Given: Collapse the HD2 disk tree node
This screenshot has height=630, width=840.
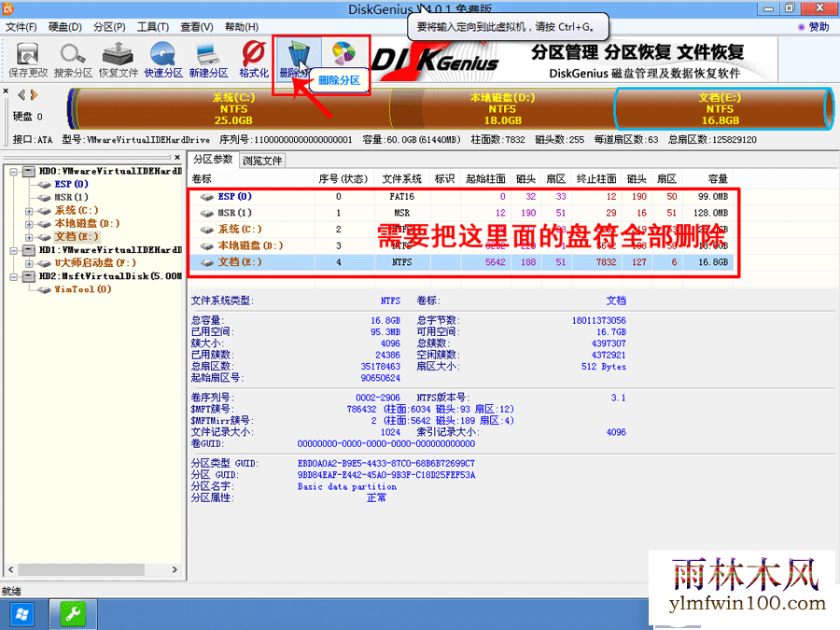Looking at the screenshot, I should pyautogui.click(x=14, y=276).
